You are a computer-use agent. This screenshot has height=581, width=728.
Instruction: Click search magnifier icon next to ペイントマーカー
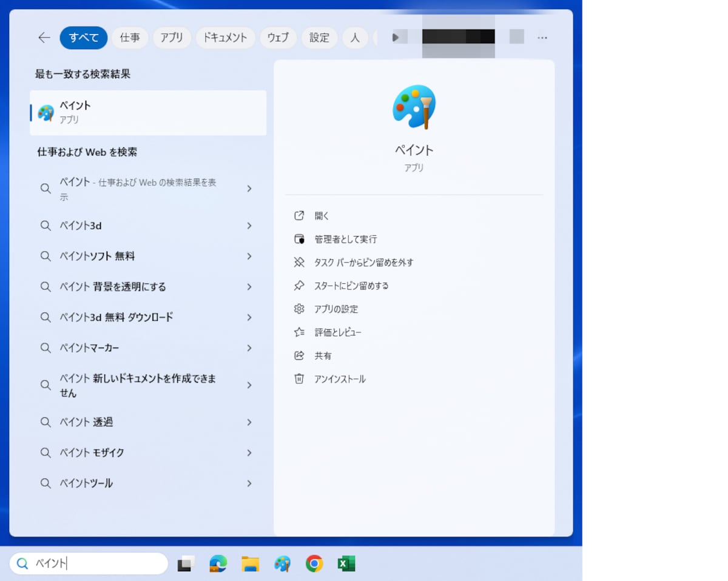coord(45,348)
